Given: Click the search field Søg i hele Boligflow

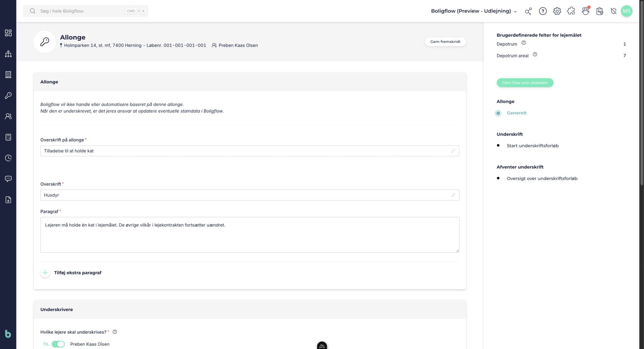Looking at the screenshot, I should (x=86, y=11).
